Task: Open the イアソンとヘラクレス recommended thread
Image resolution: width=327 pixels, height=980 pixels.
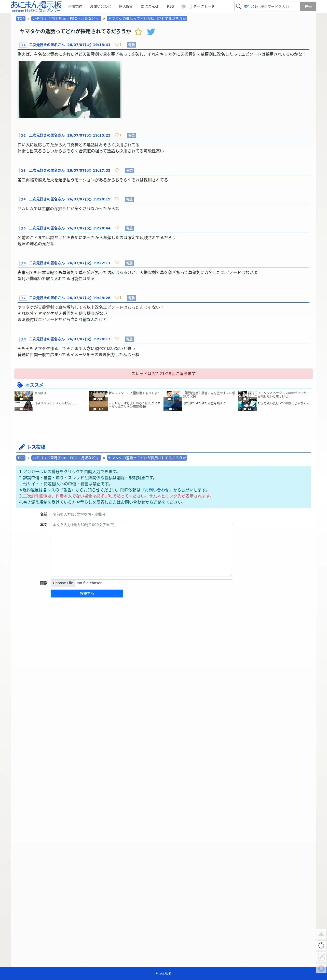Action: [283, 394]
